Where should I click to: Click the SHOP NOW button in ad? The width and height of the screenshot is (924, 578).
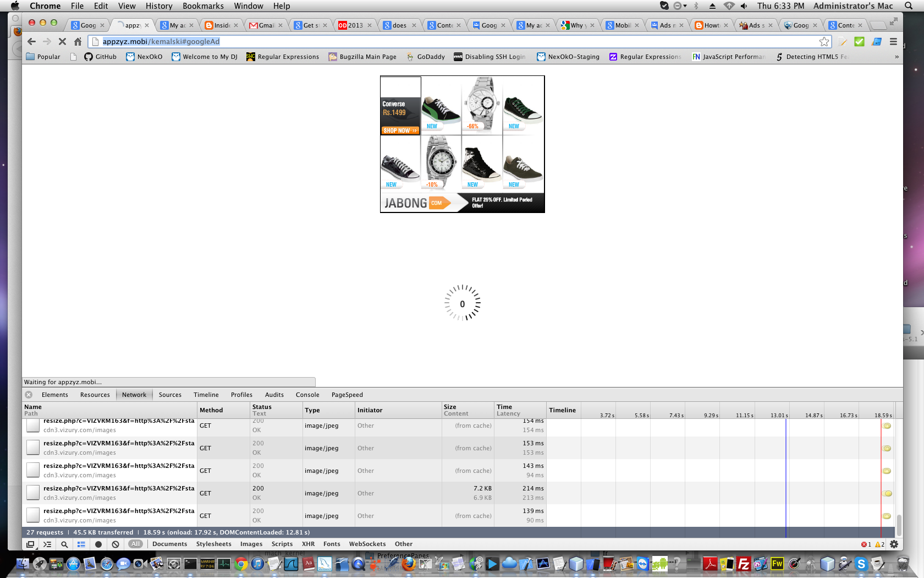click(400, 130)
